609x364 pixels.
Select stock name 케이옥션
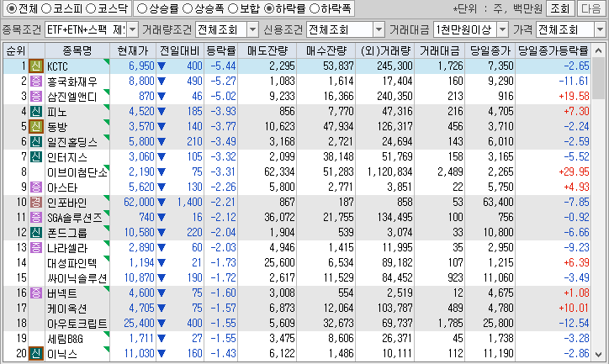click(x=66, y=309)
